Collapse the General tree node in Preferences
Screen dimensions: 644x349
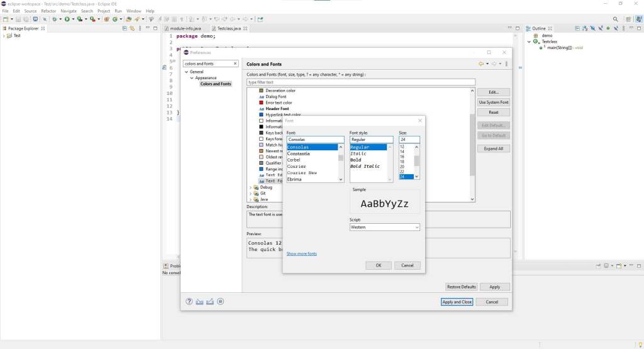186,72
